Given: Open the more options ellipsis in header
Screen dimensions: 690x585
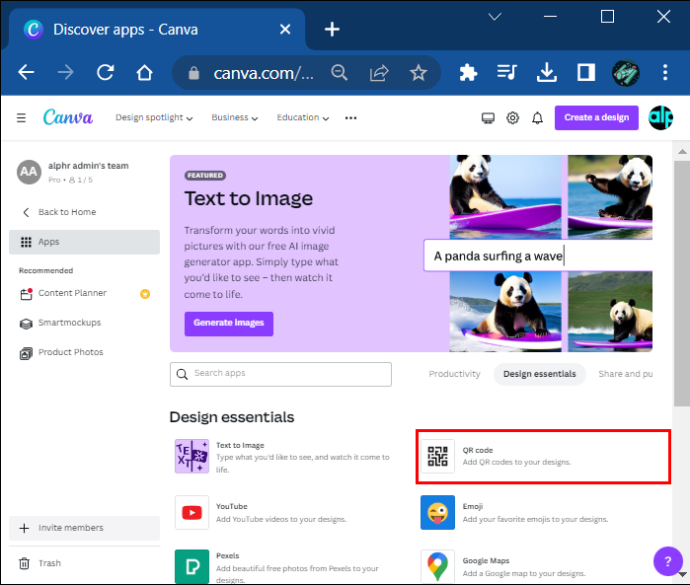Looking at the screenshot, I should point(351,118).
